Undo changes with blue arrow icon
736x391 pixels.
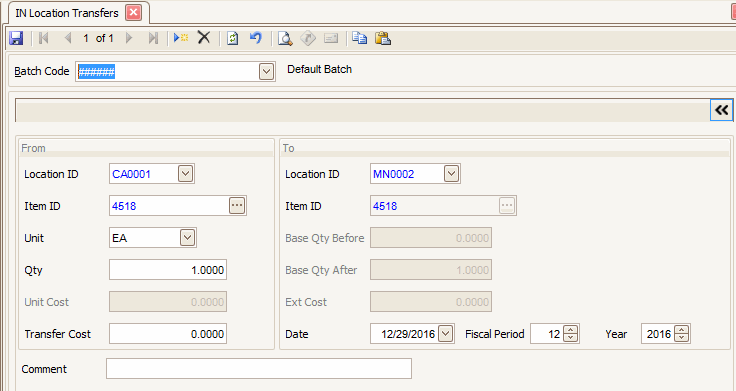click(256, 38)
